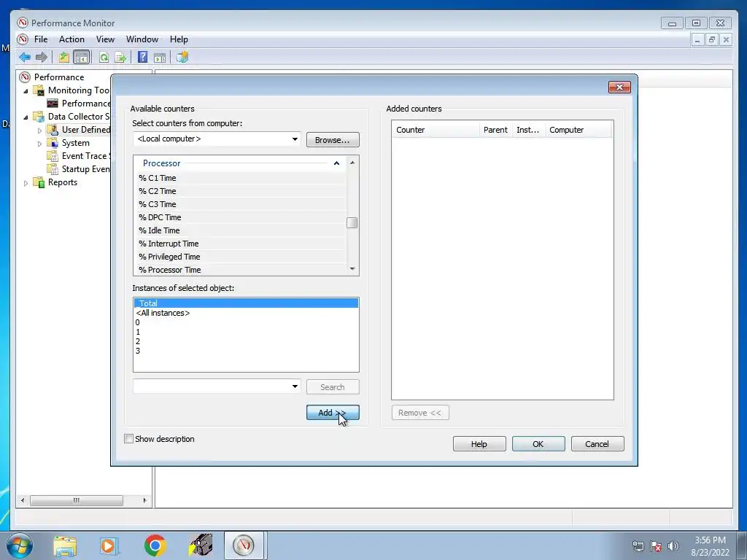Open the Window menu
Viewport: 747px width, 560px height.
[142, 39]
